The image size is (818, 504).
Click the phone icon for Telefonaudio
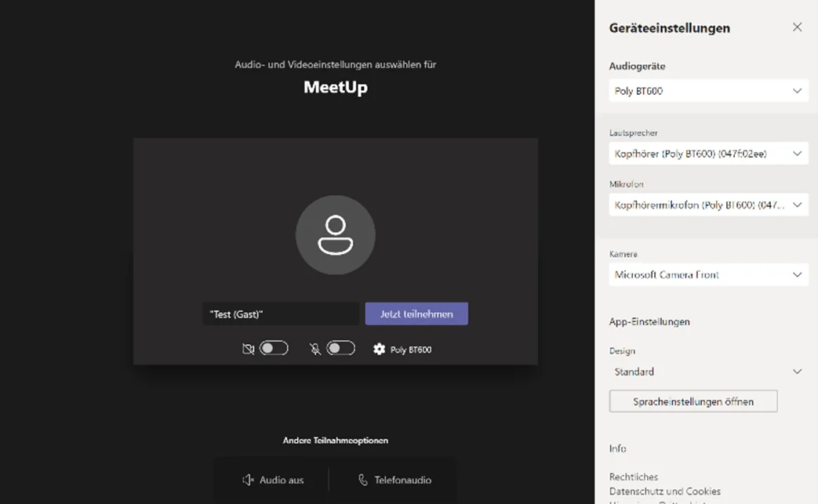363,480
